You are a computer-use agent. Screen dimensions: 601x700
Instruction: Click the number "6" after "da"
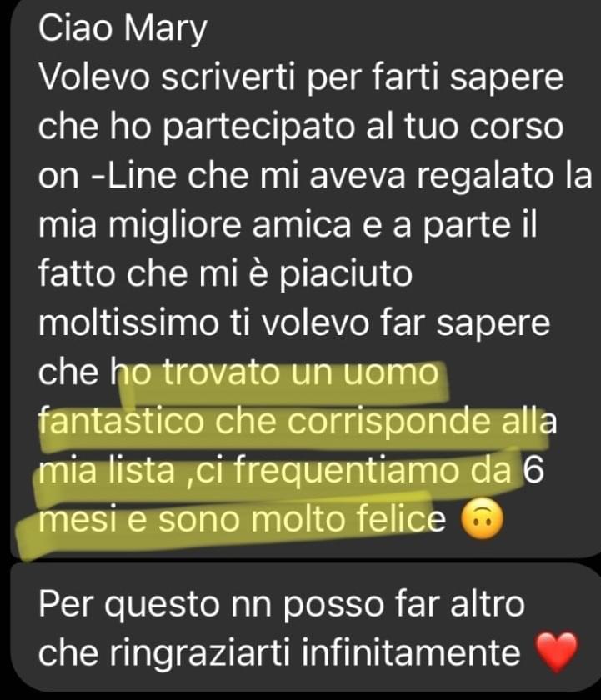(533, 471)
